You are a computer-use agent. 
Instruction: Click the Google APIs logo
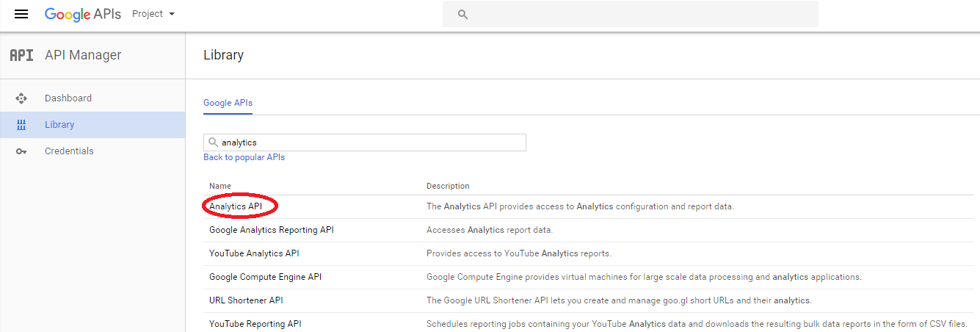point(83,14)
